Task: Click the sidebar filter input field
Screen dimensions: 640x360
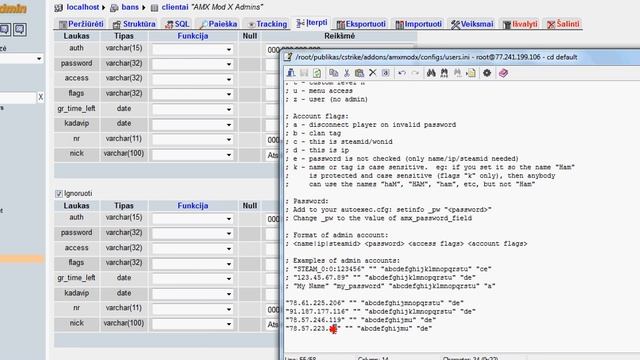Action: tap(18, 97)
